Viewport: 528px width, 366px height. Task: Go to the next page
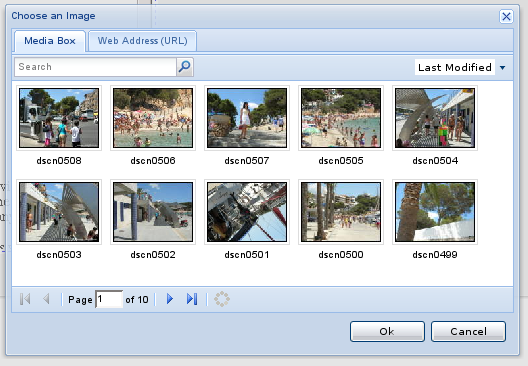(x=170, y=299)
